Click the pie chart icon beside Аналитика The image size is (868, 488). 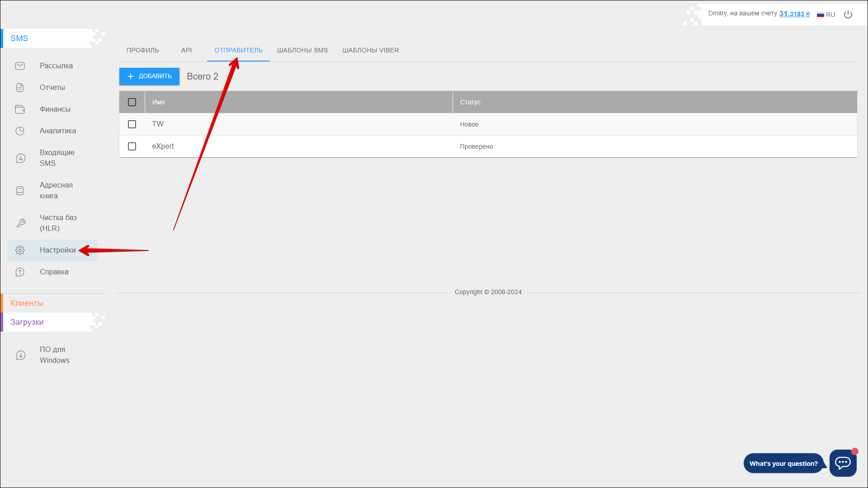20,131
